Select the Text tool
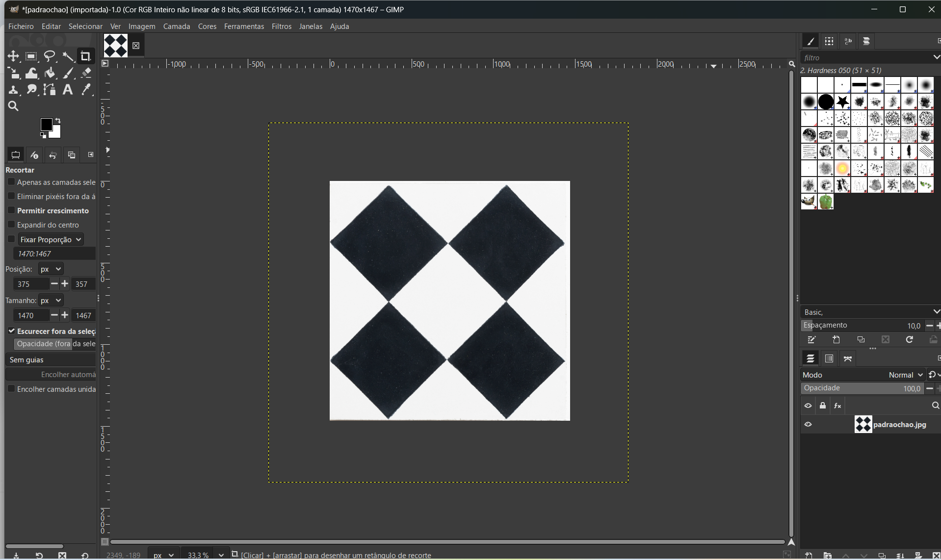Image resolution: width=941 pixels, height=560 pixels. [x=68, y=90]
